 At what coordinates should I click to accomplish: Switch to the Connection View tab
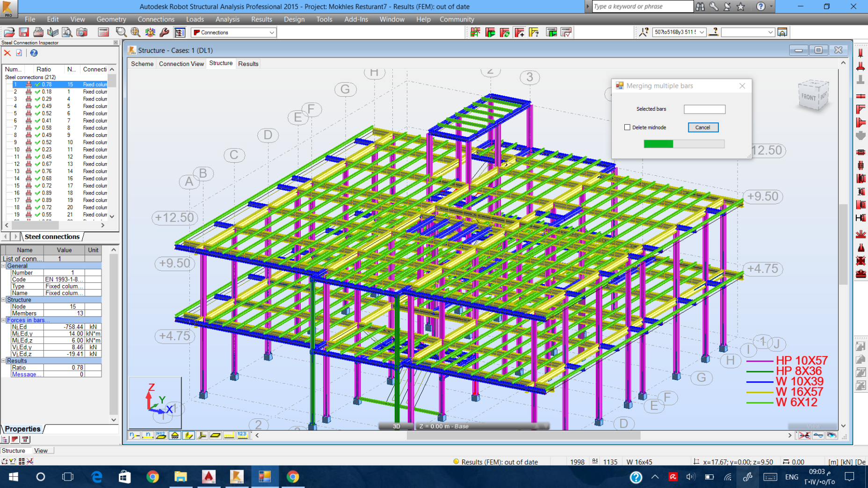pyautogui.click(x=181, y=64)
